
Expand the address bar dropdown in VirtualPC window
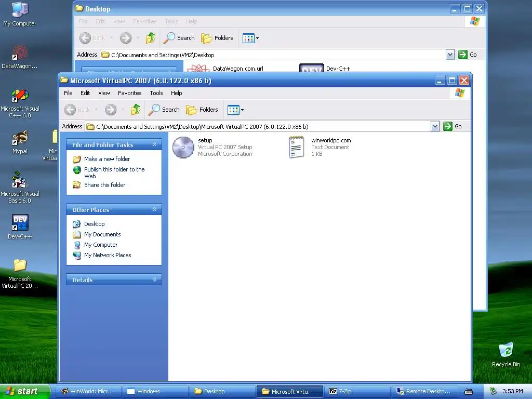click(x=435, y=127)
